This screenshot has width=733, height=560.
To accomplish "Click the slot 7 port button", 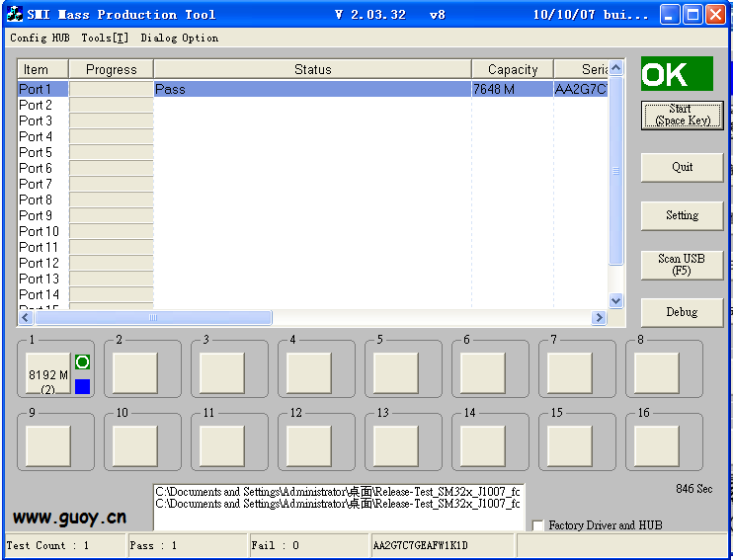I will [570, 373].
